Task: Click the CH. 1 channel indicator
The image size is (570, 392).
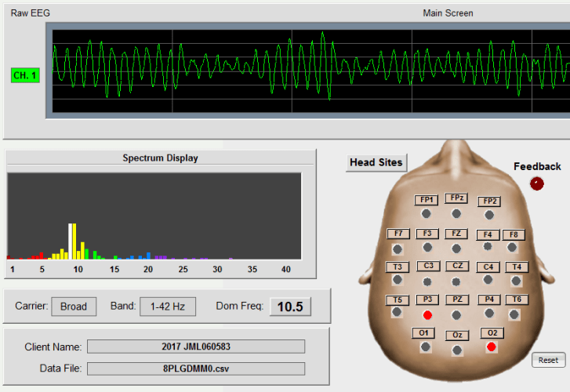Action: [25, 75]
